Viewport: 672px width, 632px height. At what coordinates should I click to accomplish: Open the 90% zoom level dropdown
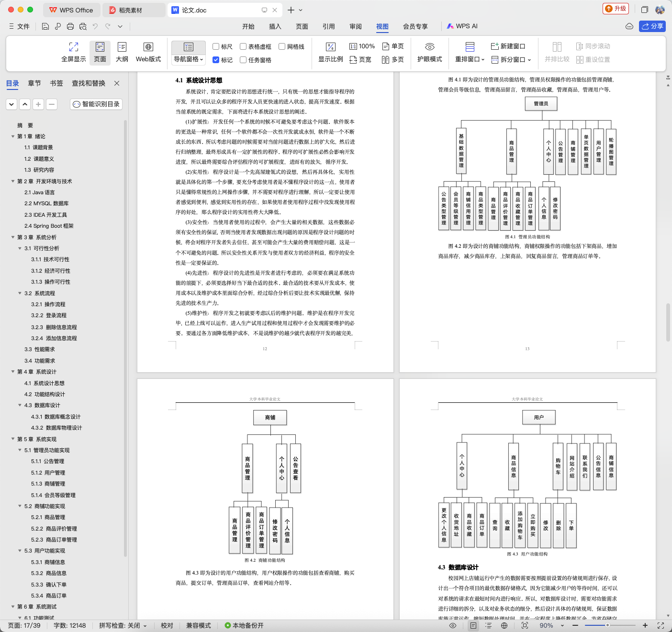[x=562, y=625]
